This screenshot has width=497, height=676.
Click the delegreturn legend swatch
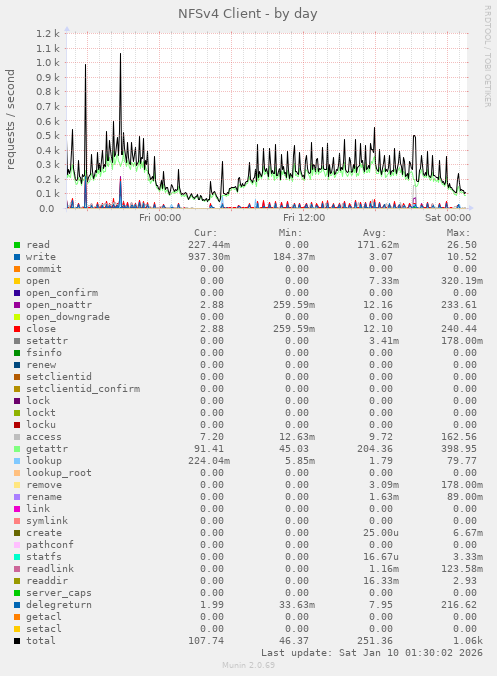click(x=17, y=605)
